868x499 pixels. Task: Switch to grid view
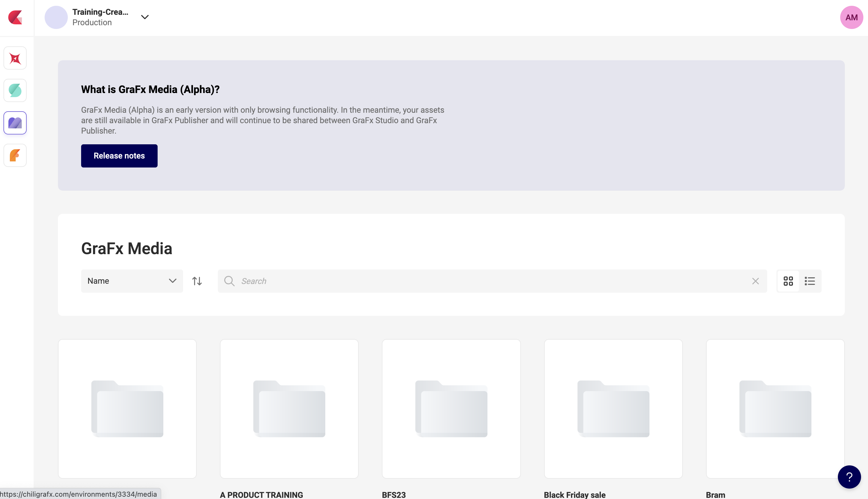point(788,281)
